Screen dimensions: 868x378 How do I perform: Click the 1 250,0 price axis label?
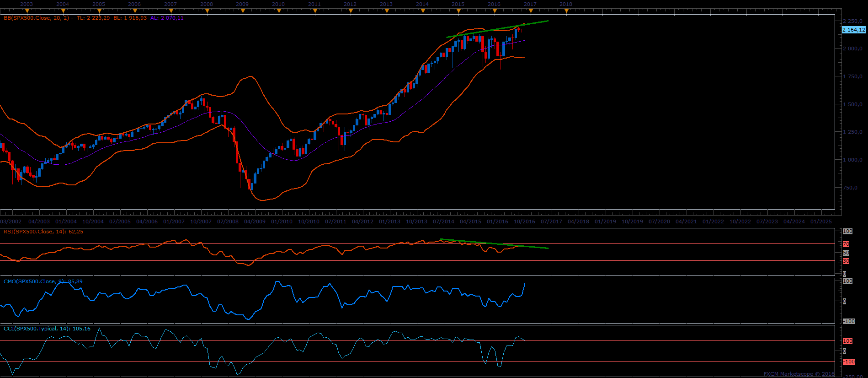(x=853, y=132)
